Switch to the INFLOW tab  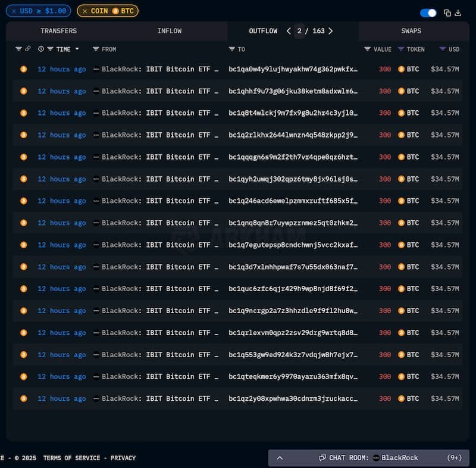coord(170,30)
